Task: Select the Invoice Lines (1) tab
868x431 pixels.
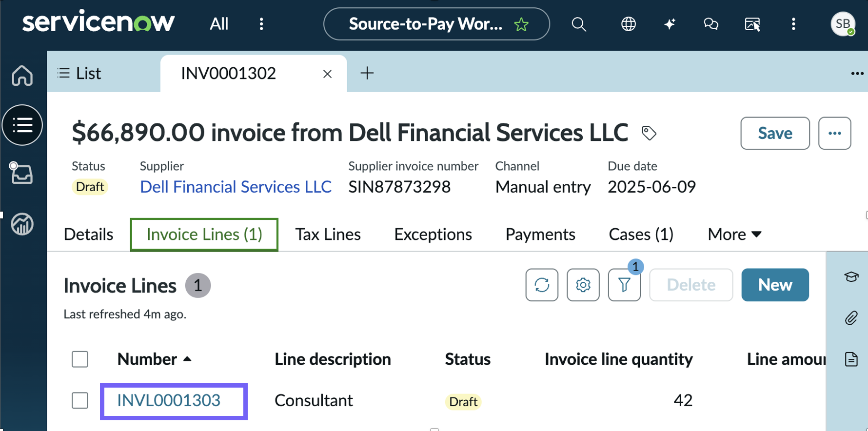Action: [204, 235]
